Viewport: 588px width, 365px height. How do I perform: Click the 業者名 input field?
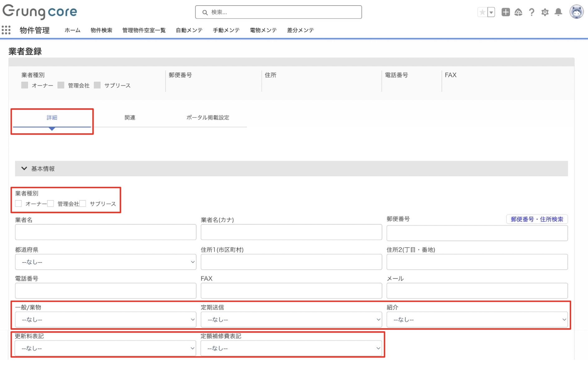pos(105,232)
